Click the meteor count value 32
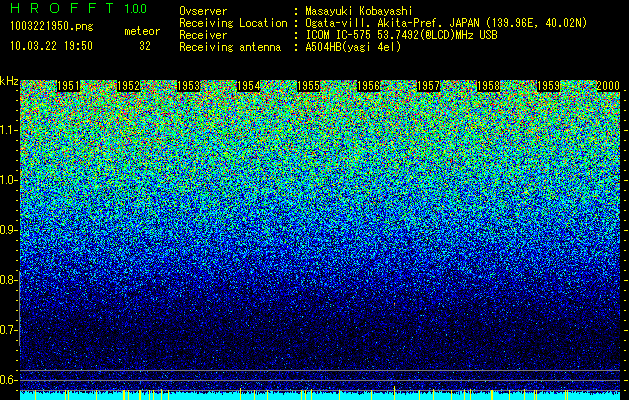 (x=145, y=46)
